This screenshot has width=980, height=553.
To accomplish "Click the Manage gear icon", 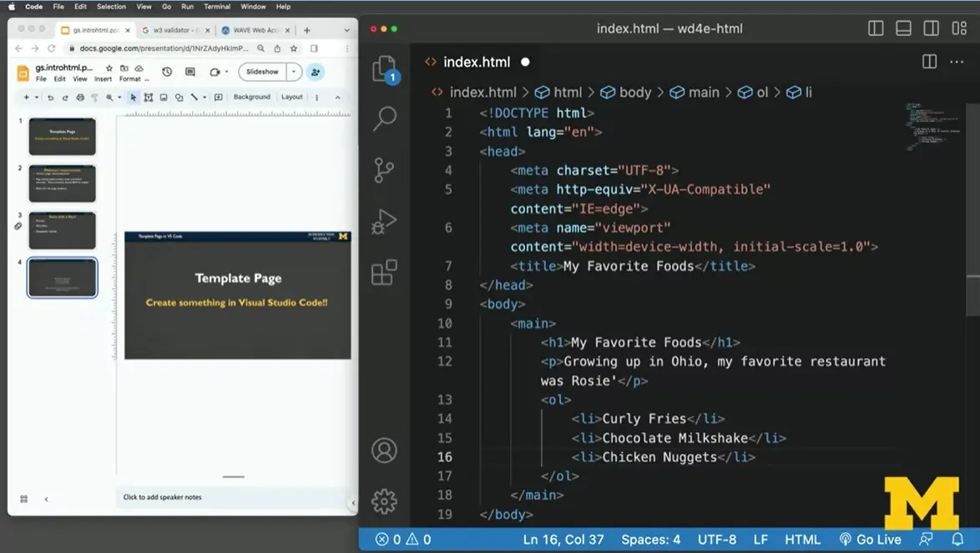I will (384, 500).
